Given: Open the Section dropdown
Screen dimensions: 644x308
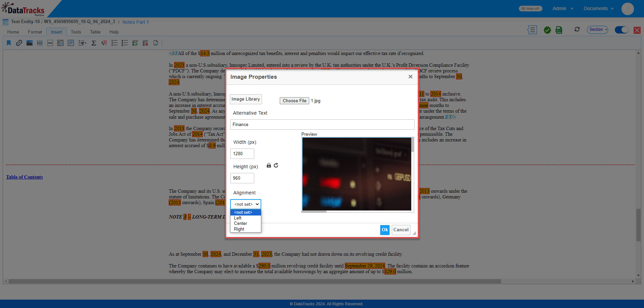Looking at the screenshot, I should point(597,29).
